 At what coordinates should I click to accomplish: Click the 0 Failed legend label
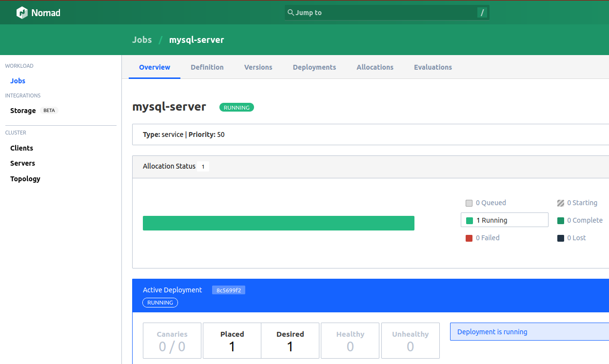[488, 238]
